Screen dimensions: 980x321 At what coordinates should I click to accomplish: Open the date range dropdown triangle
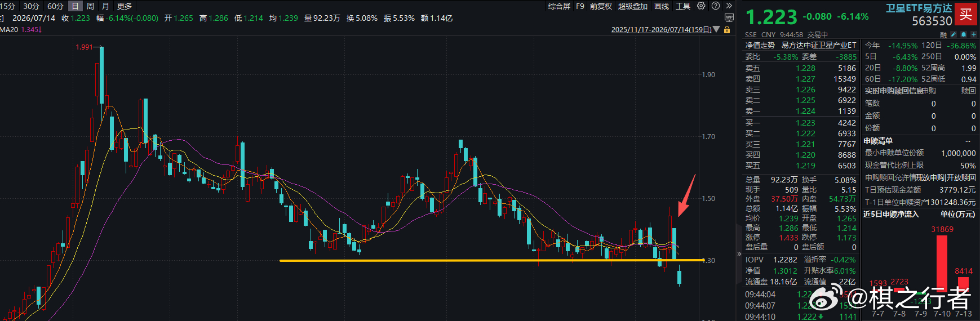point(716,29)
